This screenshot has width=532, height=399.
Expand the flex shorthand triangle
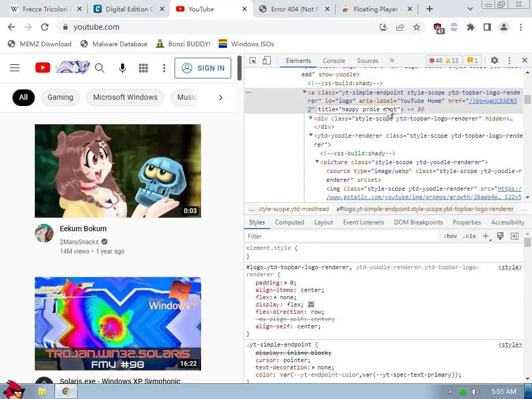click(275, 297)
